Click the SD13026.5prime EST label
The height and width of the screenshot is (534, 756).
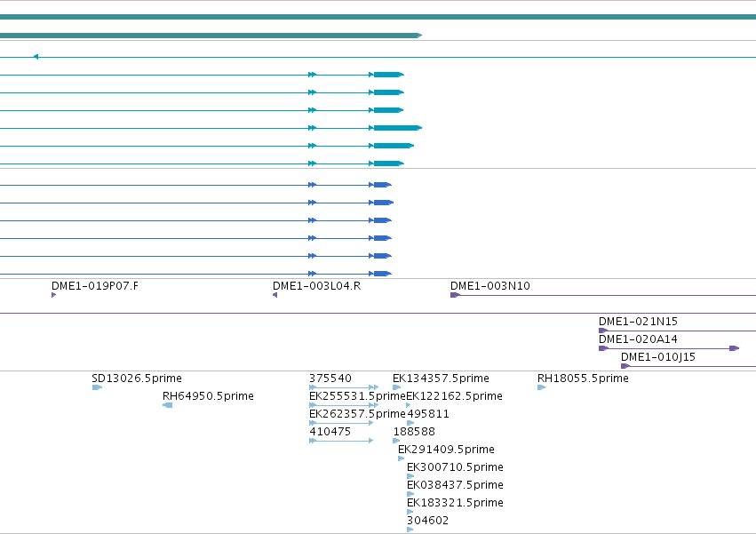click(x=137, y=379)
